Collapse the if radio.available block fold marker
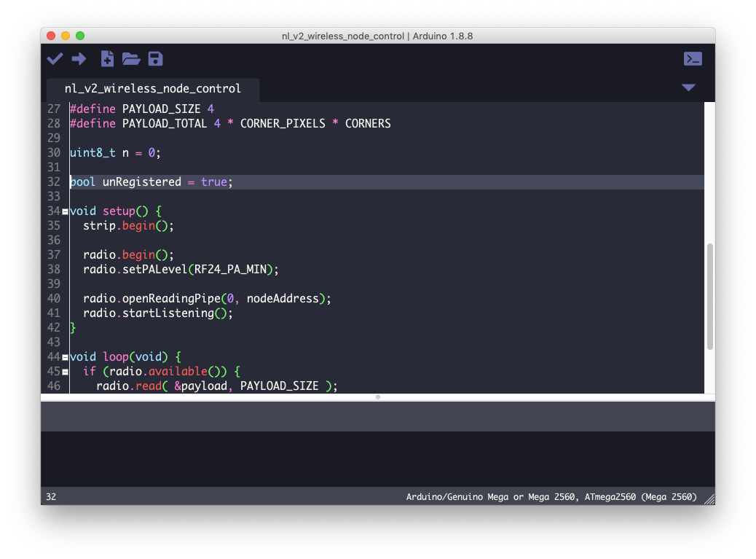 tap(64, 371)
